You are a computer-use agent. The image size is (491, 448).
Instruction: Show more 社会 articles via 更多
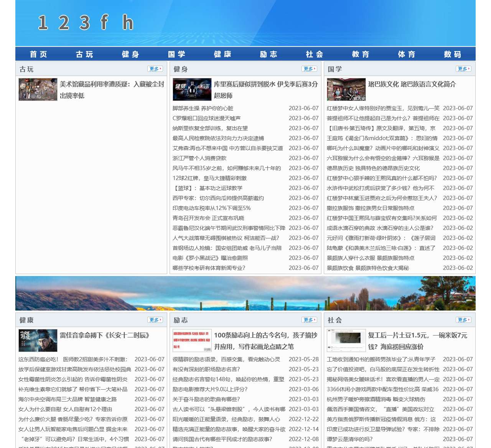[463, 320]
